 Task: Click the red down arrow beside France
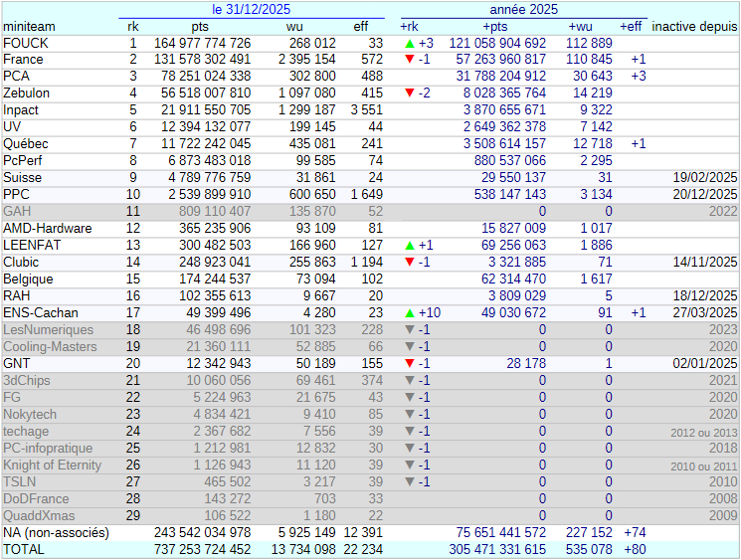[409, 61]
